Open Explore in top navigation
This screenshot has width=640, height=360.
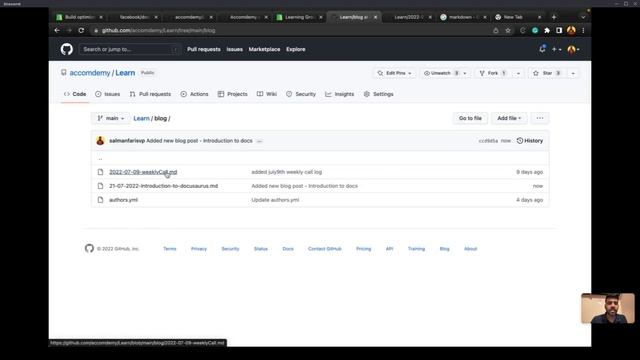point(296,49)
